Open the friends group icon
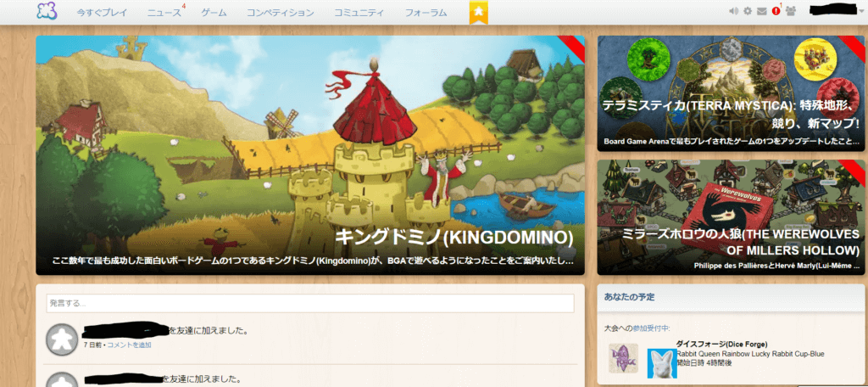The image size is (868, 387). [x=791, y=11]
